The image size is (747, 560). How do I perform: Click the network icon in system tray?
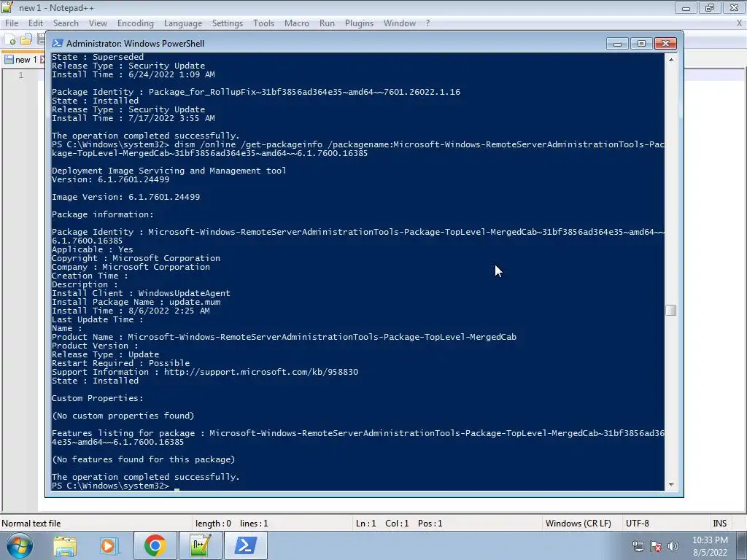638,546
